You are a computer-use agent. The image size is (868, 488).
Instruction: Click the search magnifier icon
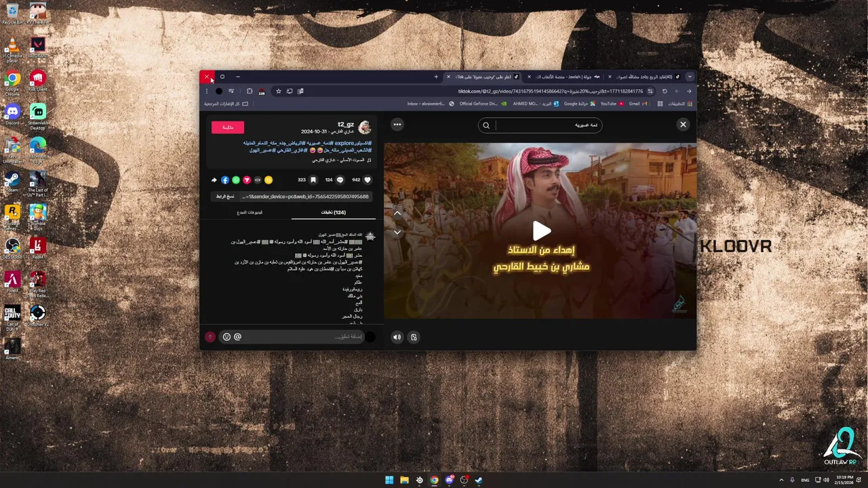486,125
